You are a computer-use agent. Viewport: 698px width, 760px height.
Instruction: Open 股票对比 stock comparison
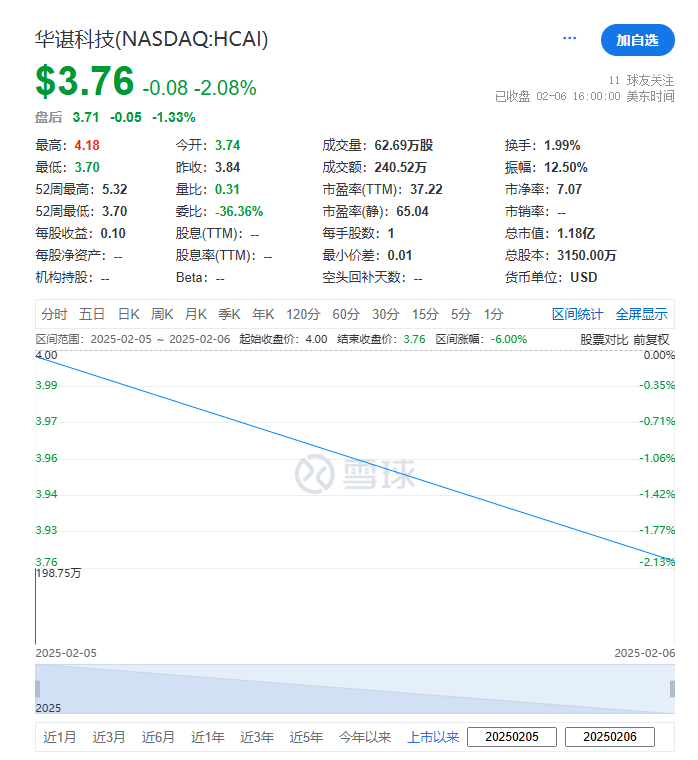(604, 340)
